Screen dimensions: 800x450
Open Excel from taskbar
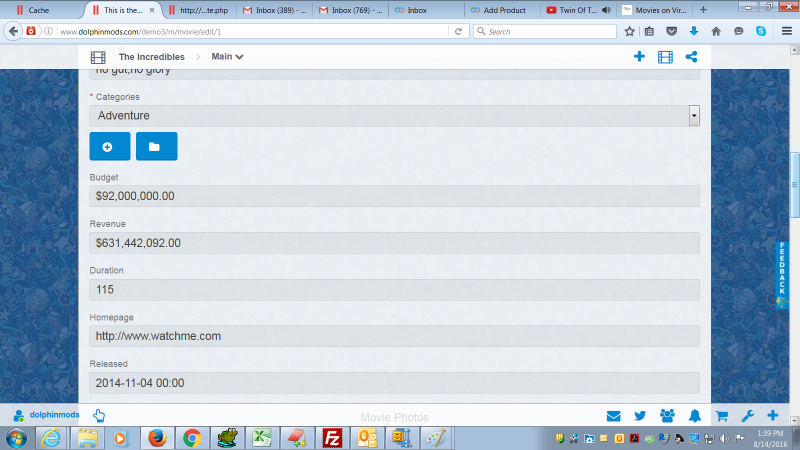(262, 438)
